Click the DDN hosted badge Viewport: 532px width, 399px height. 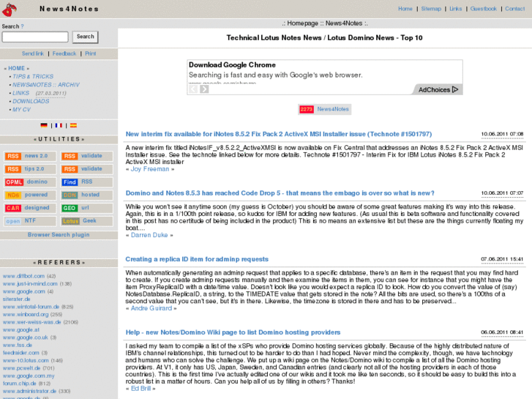(86, 195)
